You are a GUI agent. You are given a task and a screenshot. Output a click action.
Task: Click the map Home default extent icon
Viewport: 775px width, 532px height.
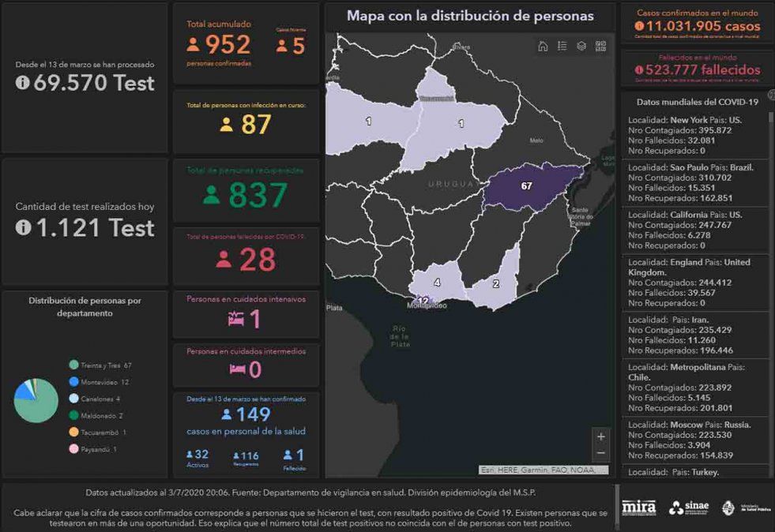tap(543, 46)
